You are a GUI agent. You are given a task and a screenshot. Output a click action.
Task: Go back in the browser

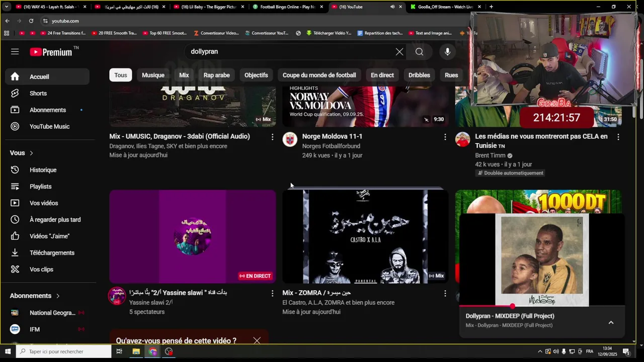pos(7,21)
